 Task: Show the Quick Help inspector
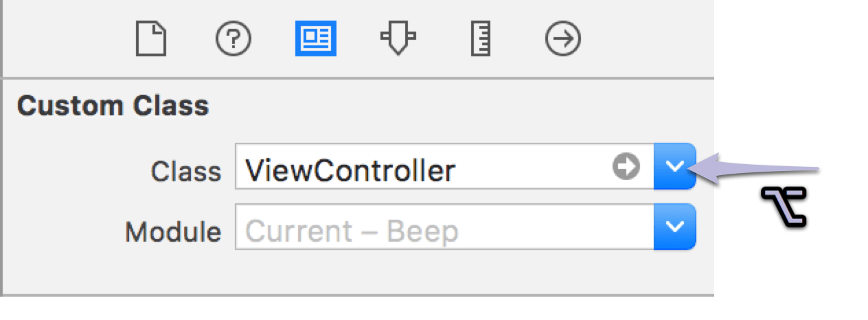pos(233,40)
